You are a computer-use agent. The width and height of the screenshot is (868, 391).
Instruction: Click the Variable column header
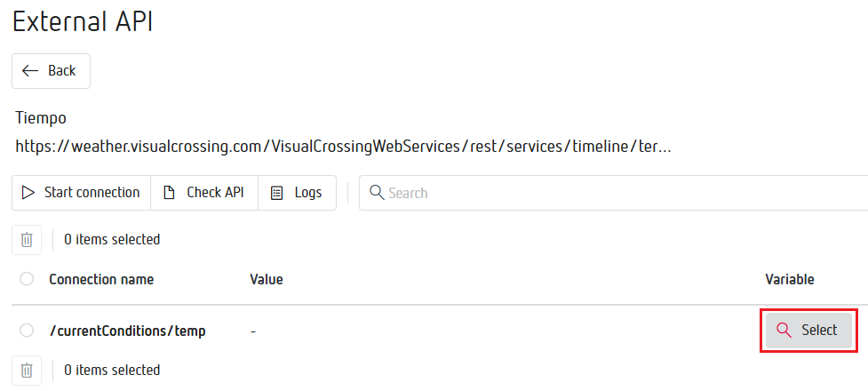790,279
